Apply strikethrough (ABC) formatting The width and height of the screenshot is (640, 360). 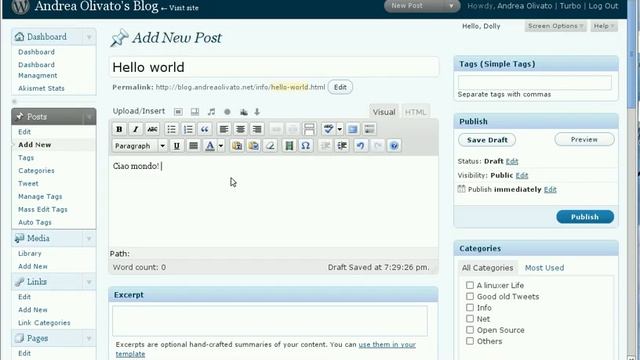pos(152,129)
